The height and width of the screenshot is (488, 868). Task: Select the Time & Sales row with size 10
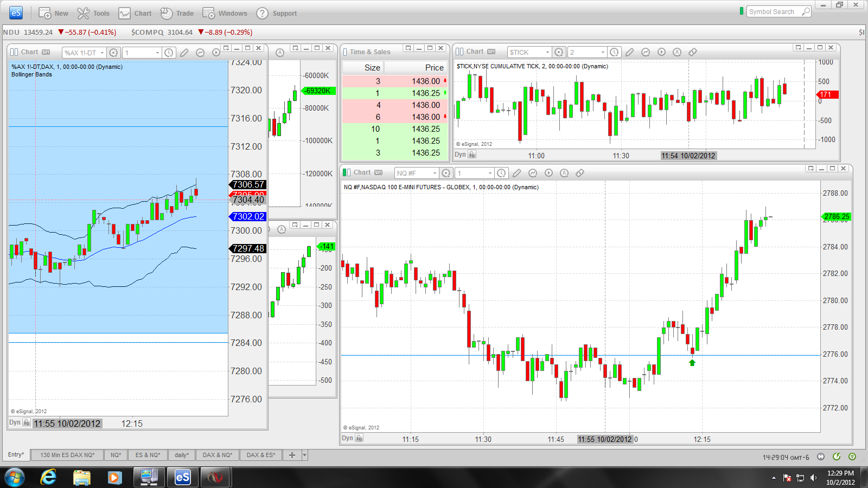pyautogui.click(x=395, y=129)
